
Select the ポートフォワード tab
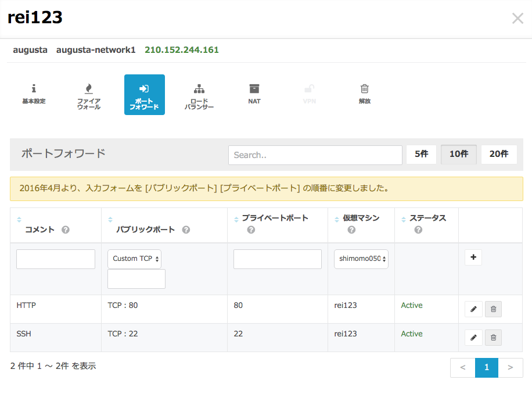[x=145, y=94]
